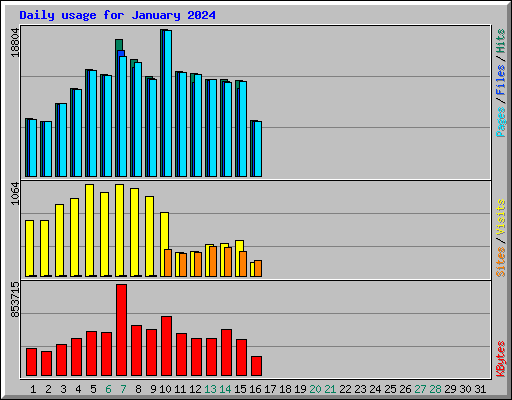Screen dimensions: 512x400
Task: Click day 4 on the date axis
Action: click(78, 389)
